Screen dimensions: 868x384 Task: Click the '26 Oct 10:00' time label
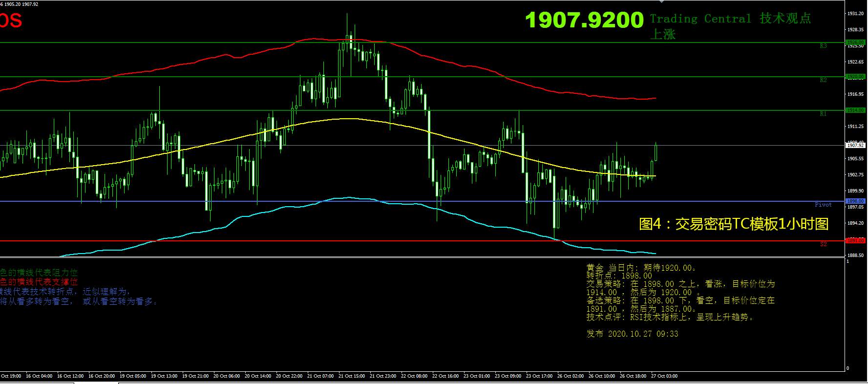[x=602, y=376]
